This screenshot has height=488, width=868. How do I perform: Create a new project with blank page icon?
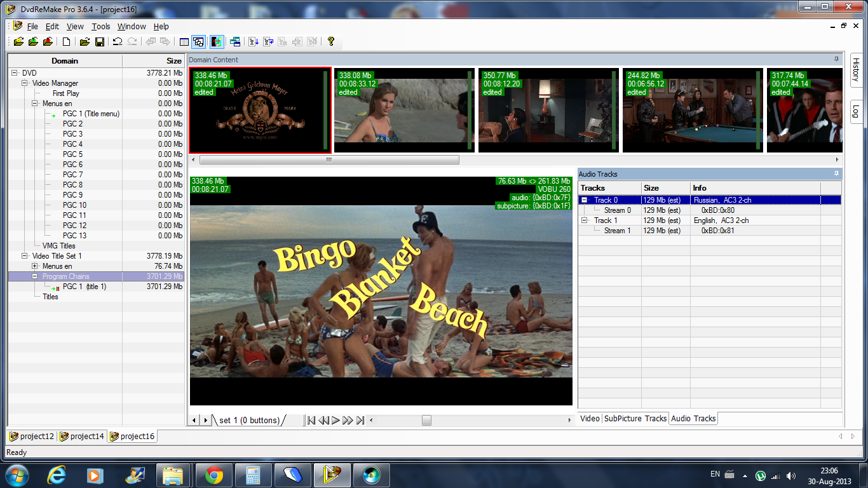tap(66, 42)
